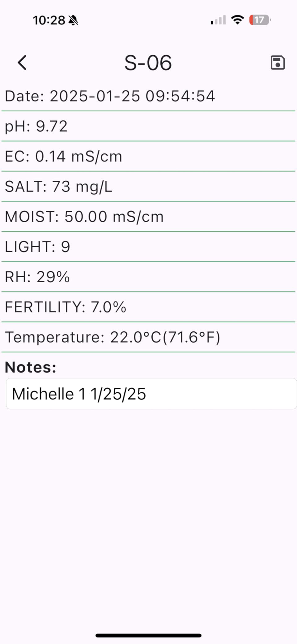Tap the back arrow icon

tap(22, 63)
